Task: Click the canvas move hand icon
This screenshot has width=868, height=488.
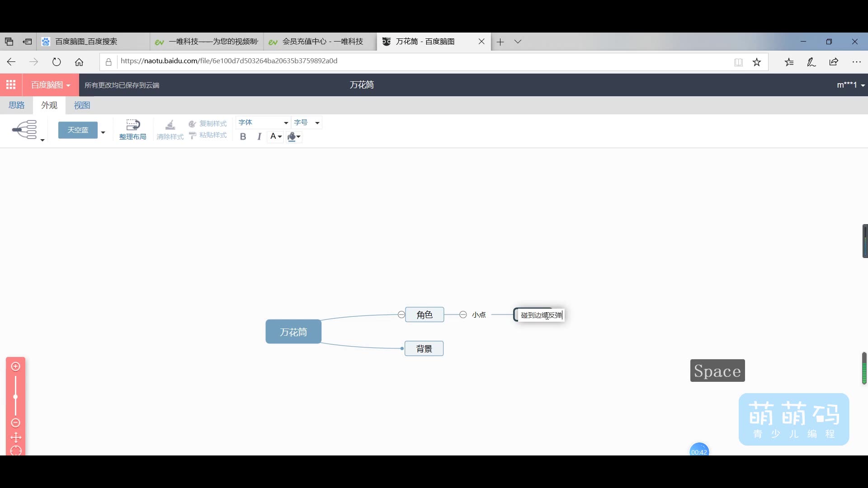Action: click(x=16, y=437)
